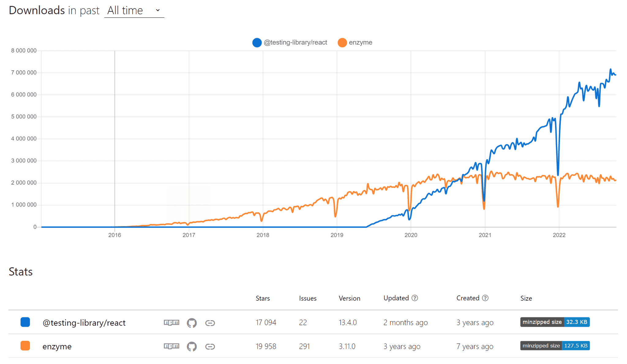
Task: Open the enzyme package details
Action: pyautogui.click(x=57, y=346)
